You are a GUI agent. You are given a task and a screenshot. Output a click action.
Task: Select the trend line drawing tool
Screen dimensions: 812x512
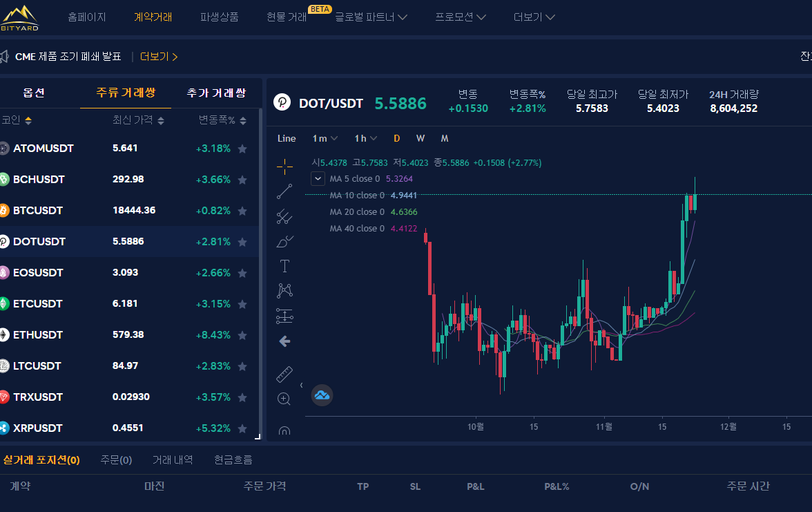pyautogui.click(x=284, y=191)
